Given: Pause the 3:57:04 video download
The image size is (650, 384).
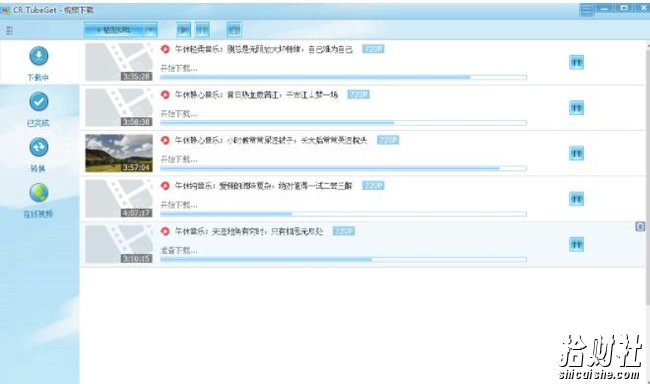Looking at the screenshot, I should (576, 153).
